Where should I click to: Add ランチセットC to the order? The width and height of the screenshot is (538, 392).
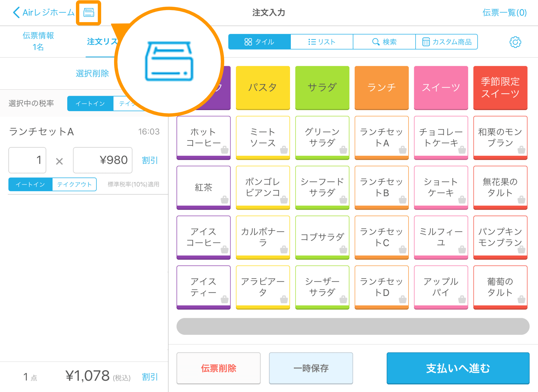pyautogui.click(x=382, y=237)
